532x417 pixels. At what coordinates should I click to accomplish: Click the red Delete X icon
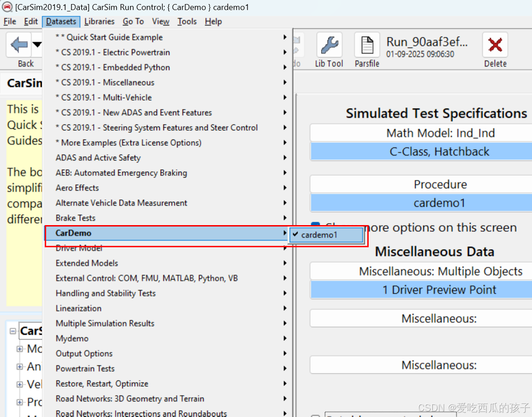(495, 45)
